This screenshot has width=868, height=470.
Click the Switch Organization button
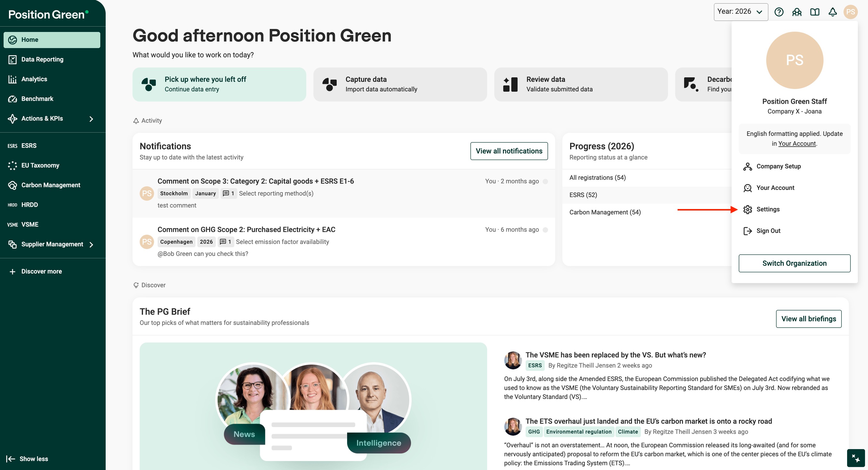794,263
